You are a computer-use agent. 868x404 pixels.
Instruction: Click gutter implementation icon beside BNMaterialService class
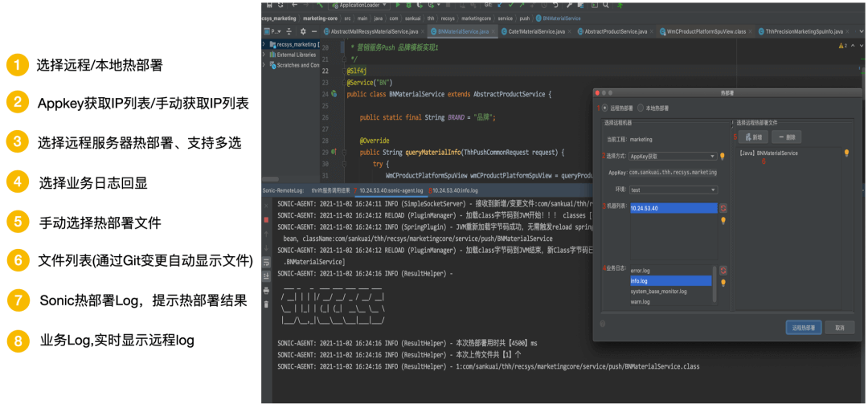334,93
